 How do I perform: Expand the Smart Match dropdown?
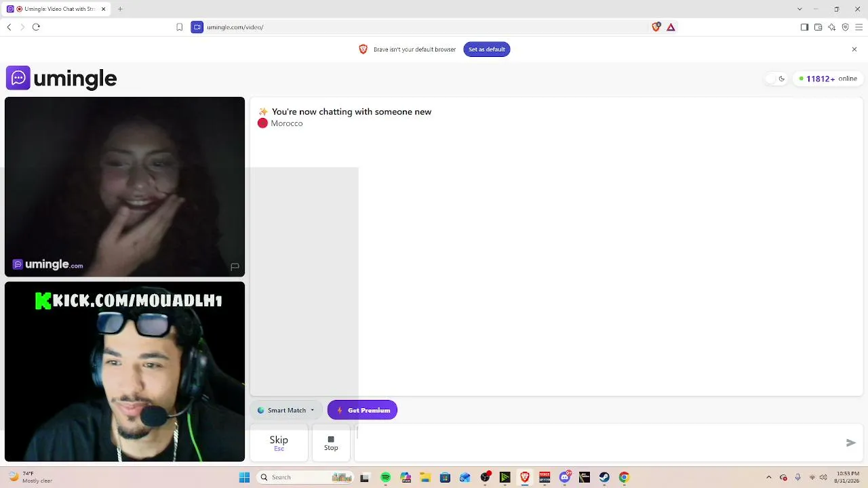pyautogui.click(x=286, y=410)
